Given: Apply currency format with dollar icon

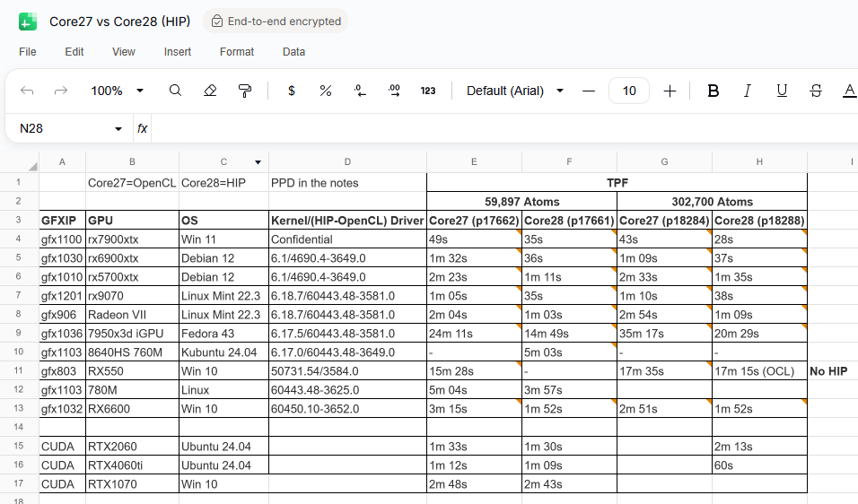Looking at the screenshot, I should coord(292,91).
